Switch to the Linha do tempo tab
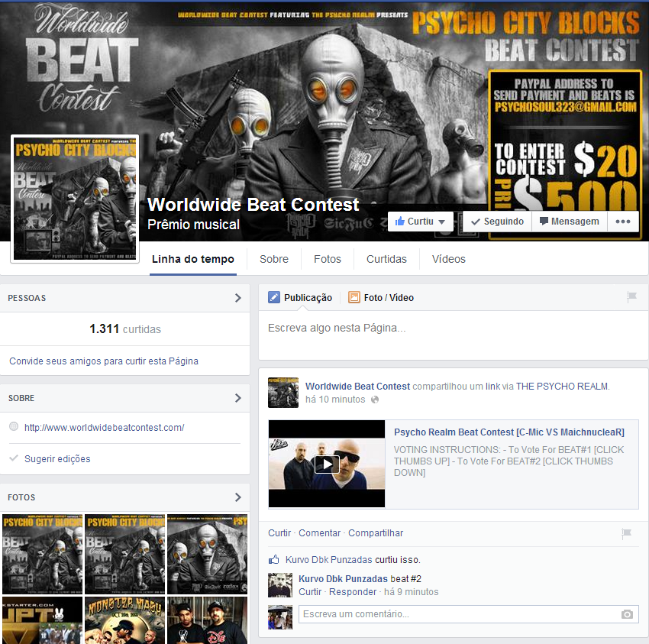 click(x=193, y=259)
